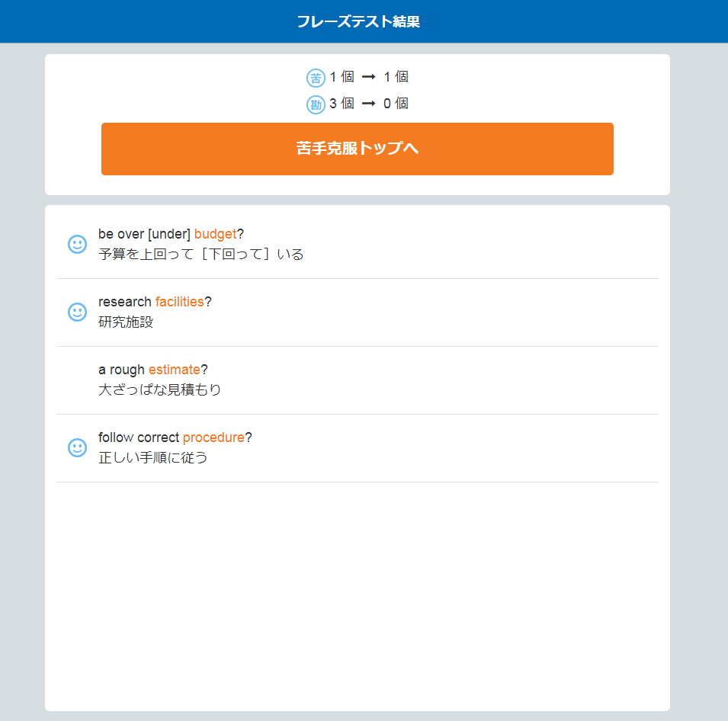Click the resulting red 1 個 count for 苦
The width and height of the screenshot is (728, 721).
[396, 77]
